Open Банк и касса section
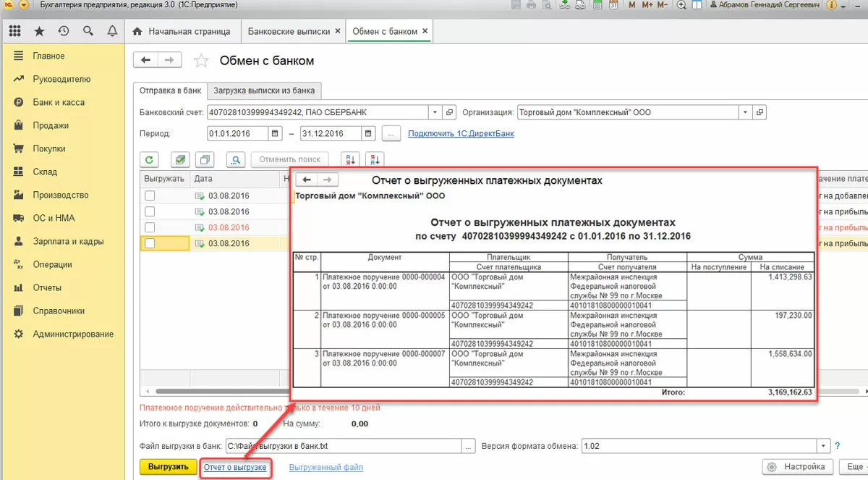The width and height of the screenshot is (868, 480). 59,102
